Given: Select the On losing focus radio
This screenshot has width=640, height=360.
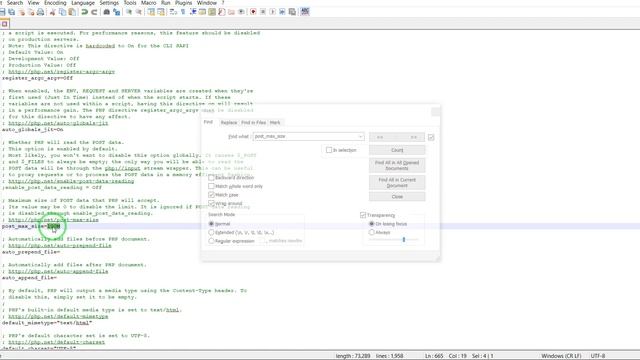Looking at the screenshot, I should pyautogui.click(x=371, y=224).
